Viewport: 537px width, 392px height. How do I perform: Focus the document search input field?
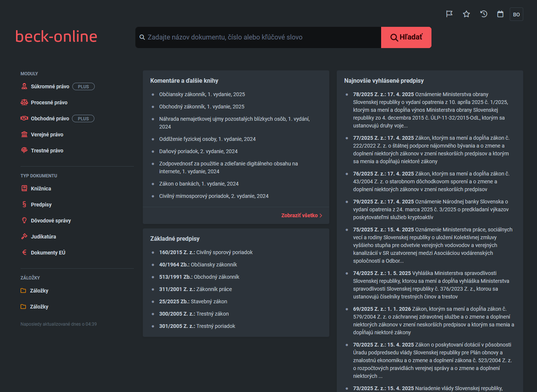(x=258, y=37)
